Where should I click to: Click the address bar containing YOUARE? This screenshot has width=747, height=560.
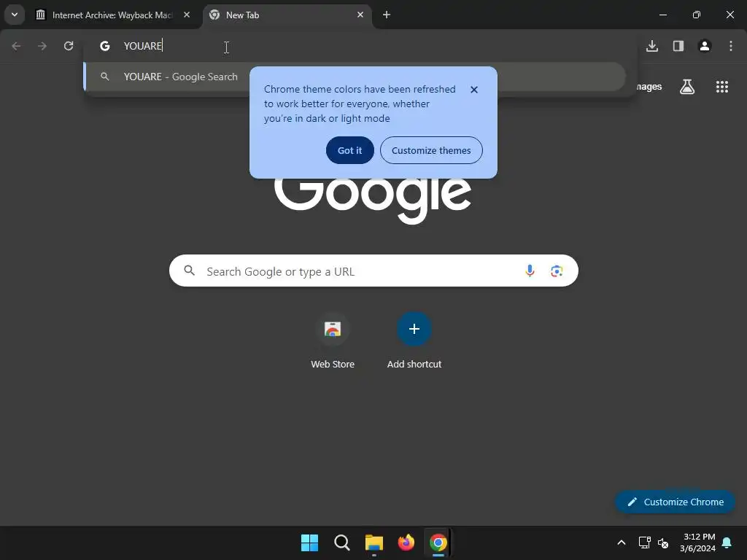click(362, 46)
